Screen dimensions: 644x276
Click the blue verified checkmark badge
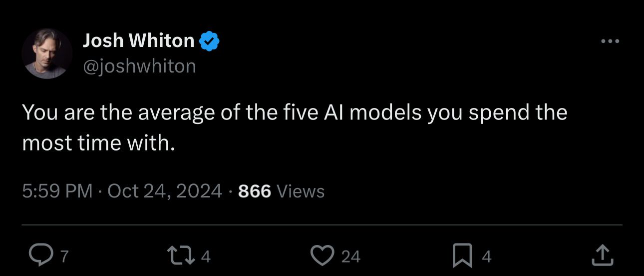click(x=210, y=41)
